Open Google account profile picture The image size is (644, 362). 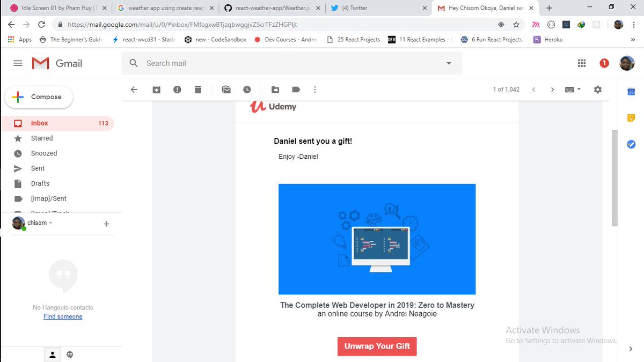pos(626,63)
